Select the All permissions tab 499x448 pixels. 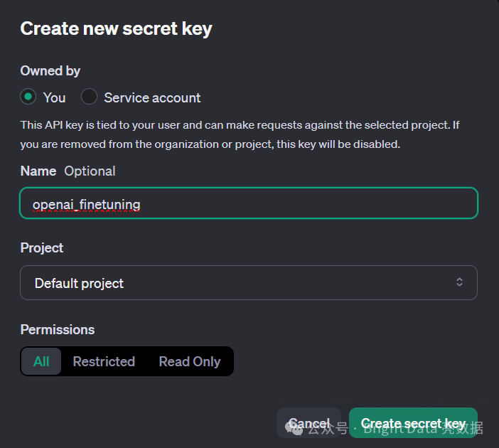pos(41,361)
